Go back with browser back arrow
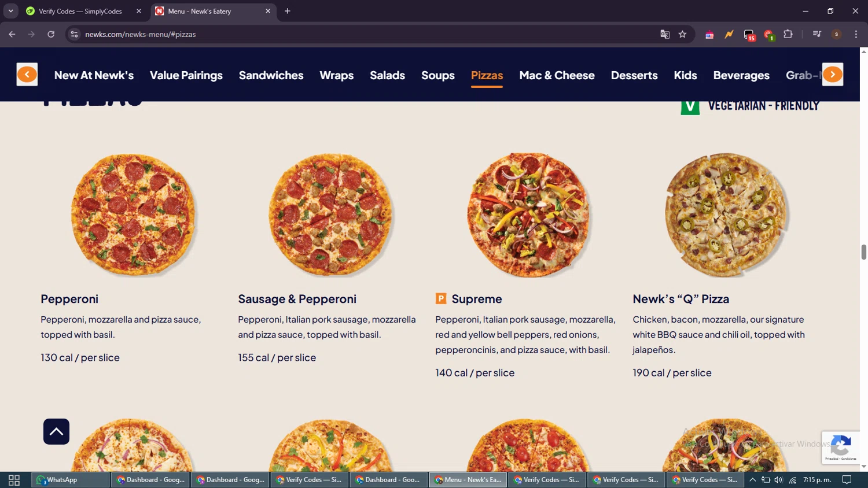868x488 pixels. pyautogui.click(x=12, y=34)
